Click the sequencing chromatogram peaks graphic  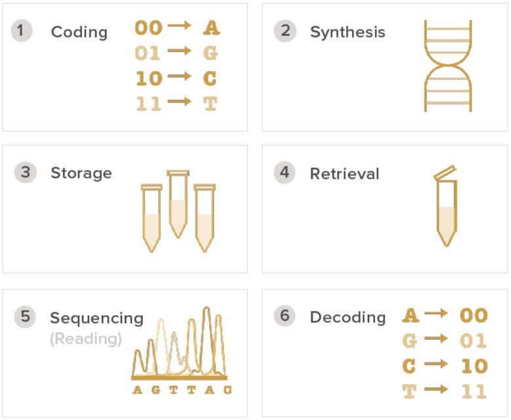coord(181,345)
